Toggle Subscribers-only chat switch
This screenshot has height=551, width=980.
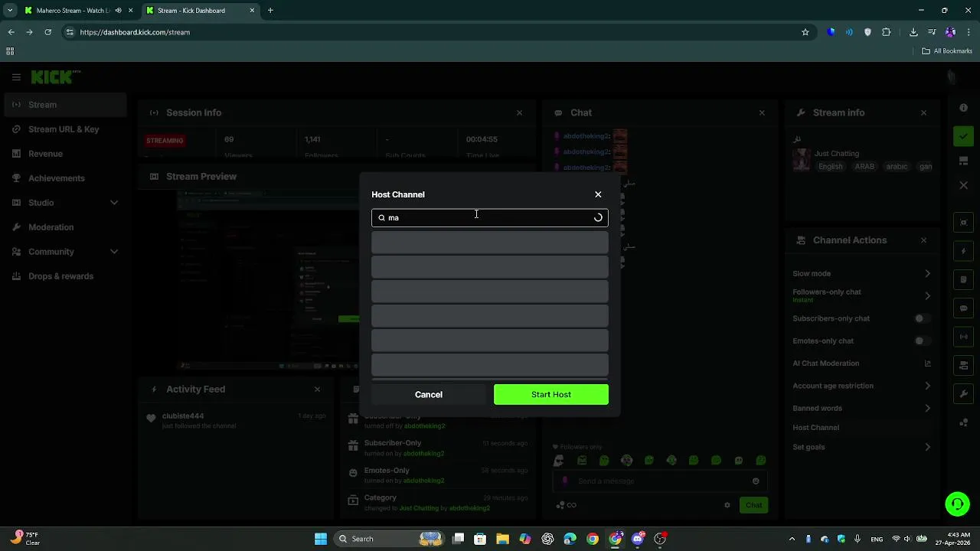pyautogui.click(x=923, y=318)
